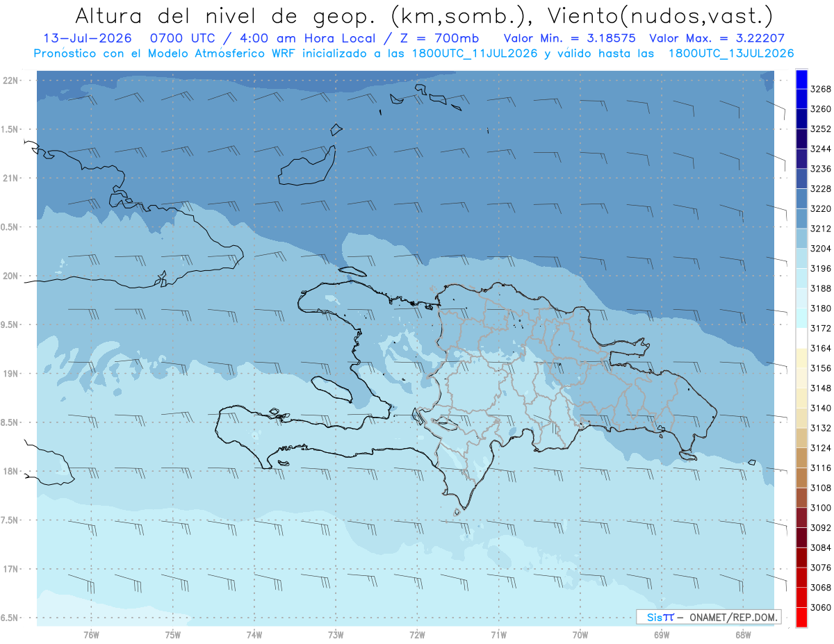
Task: Click the 'SisPi - ONAMET/REP.DOM.' credit label
Action: 708,617
